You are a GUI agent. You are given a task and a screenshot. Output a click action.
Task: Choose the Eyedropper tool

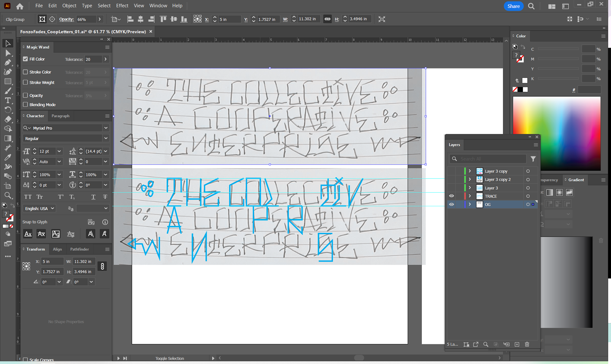pos(8,157)
